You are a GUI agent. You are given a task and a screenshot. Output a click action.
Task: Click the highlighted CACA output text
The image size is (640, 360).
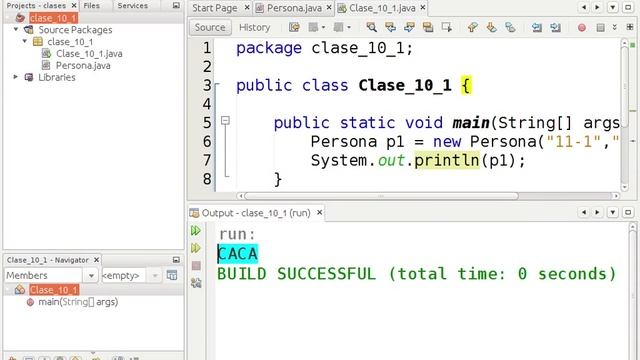[x=238, y=254]
